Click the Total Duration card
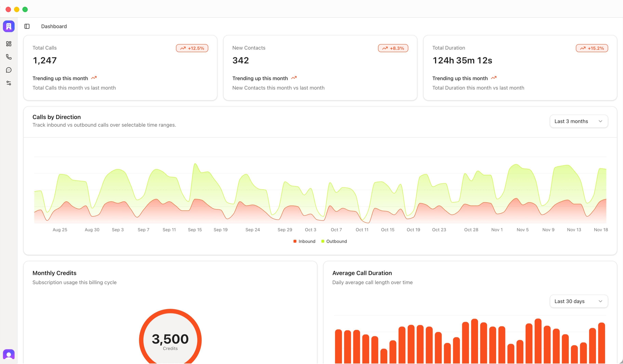The width and height of the screenshot is (623, 364). 520,68
